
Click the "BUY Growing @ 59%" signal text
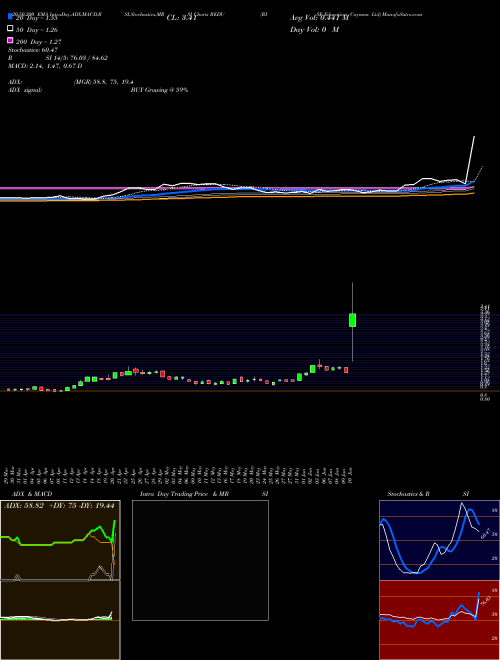pos(159,90)
